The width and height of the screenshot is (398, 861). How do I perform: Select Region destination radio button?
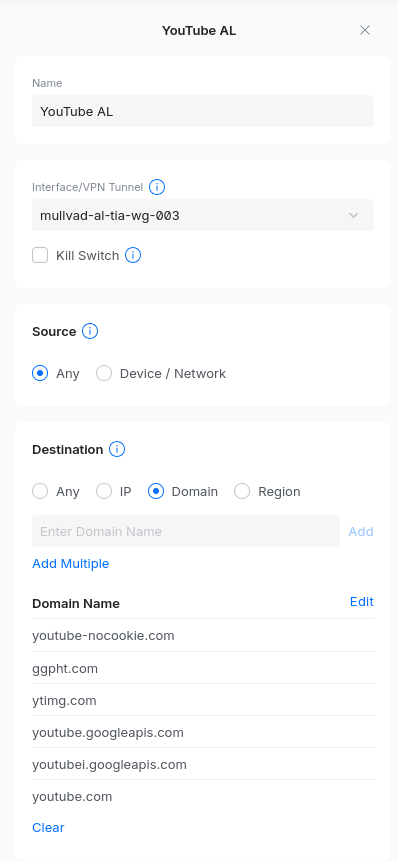242,491
